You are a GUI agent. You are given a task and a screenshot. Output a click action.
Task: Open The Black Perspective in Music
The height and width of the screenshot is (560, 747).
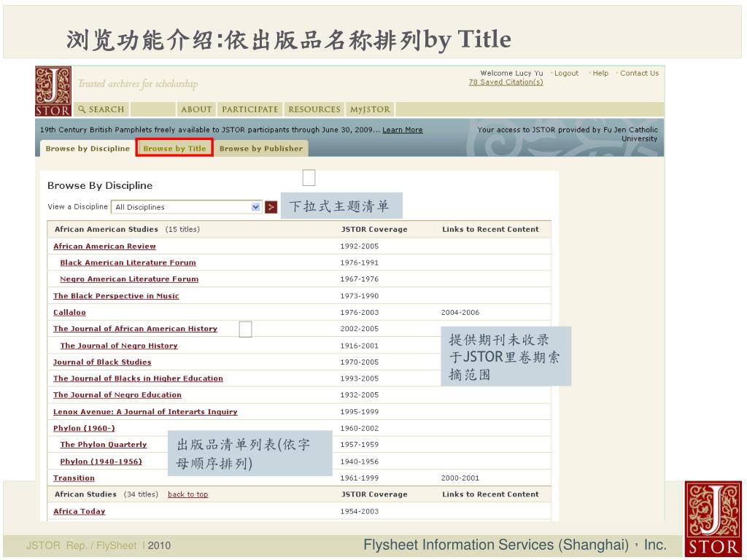116,296
